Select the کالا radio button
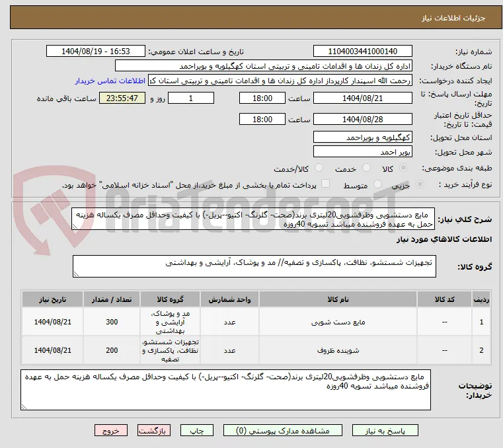 point(403,168)
